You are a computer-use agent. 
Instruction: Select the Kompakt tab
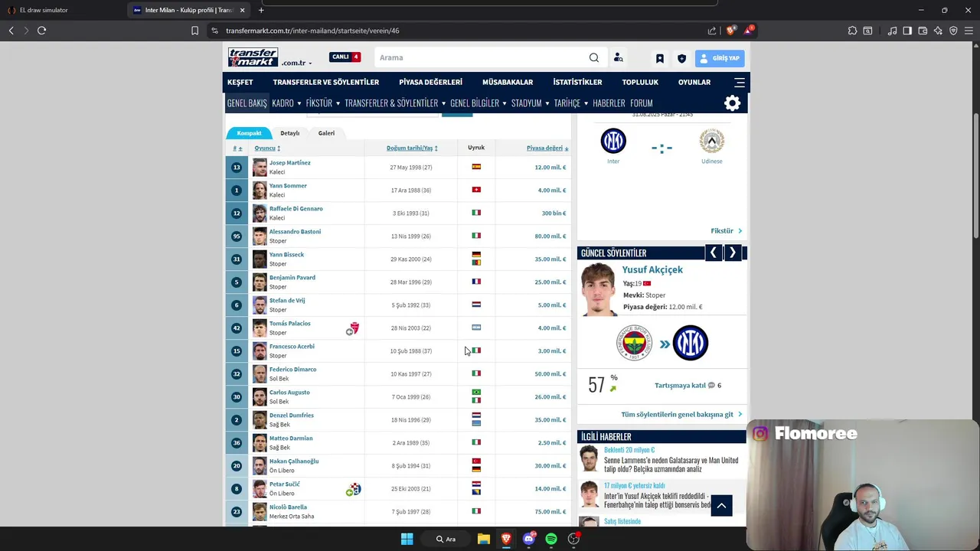click(x=249, y=133)
